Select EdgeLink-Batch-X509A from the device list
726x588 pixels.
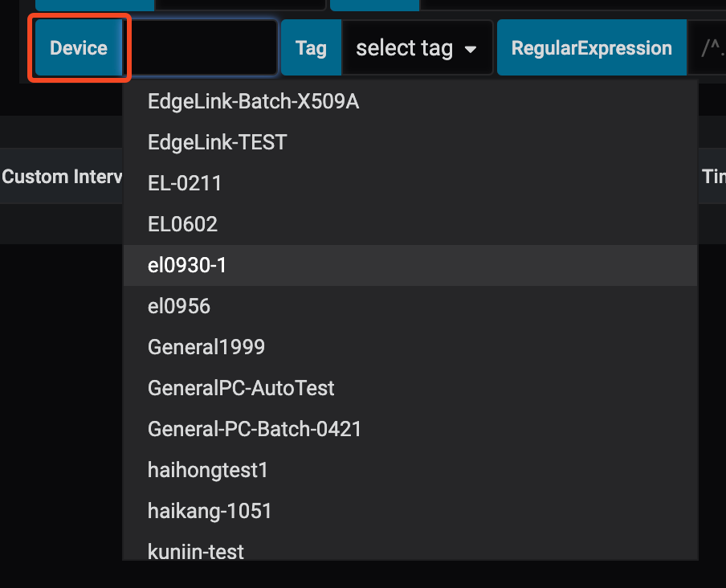pos(253,101)
